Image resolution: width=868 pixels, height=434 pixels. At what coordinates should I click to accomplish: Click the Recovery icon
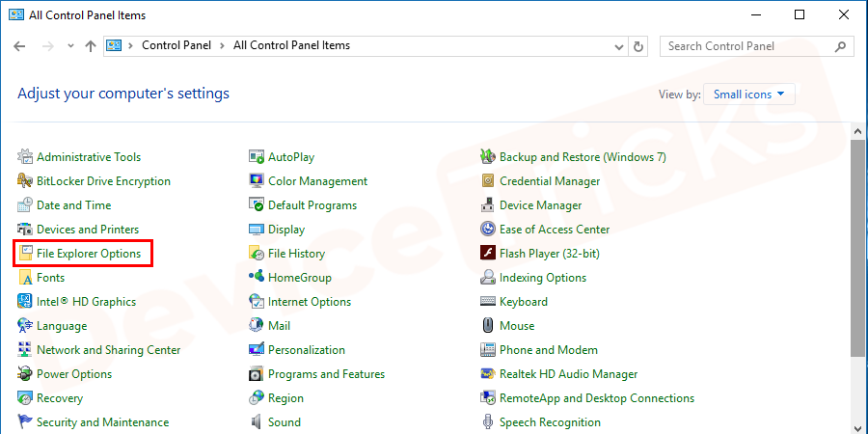[x=25, y=398]
